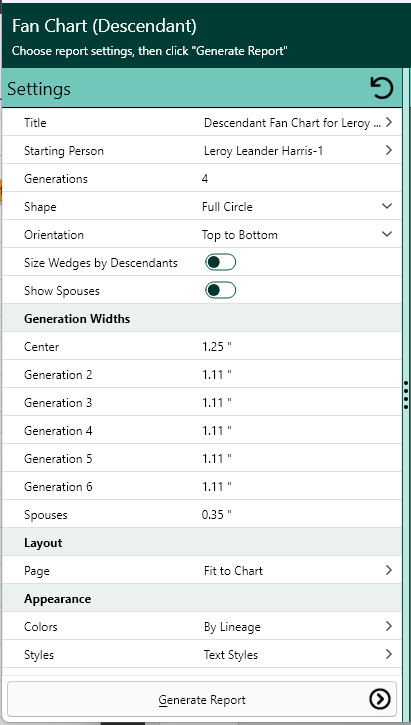
Task: Click the Layout section header
Action: click(x=43, y=543)
